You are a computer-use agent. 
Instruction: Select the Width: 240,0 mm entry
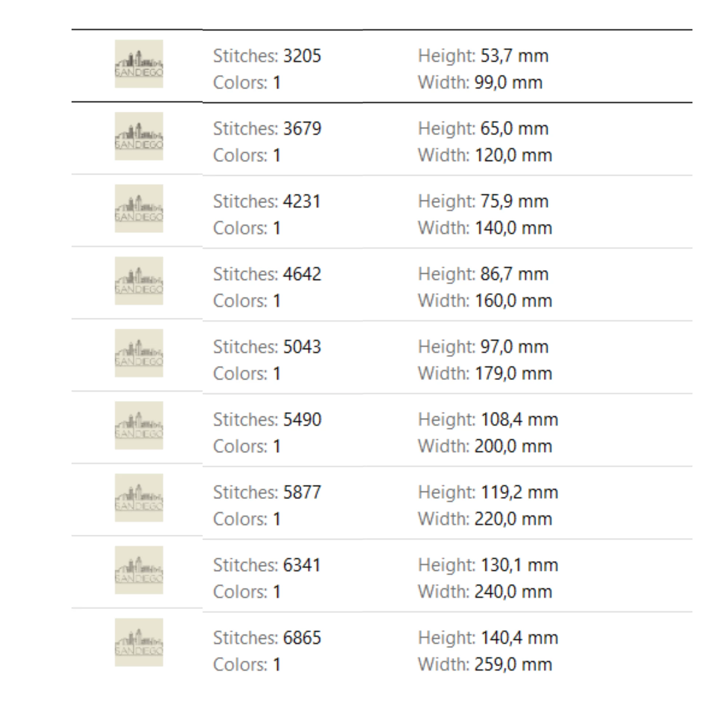point(484,591)
